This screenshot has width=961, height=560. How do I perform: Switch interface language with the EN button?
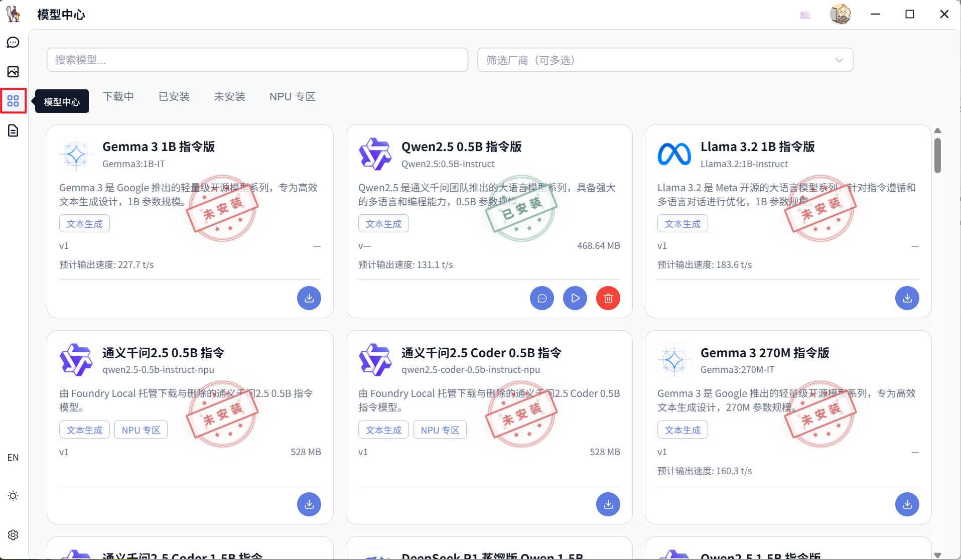(13, 458)
